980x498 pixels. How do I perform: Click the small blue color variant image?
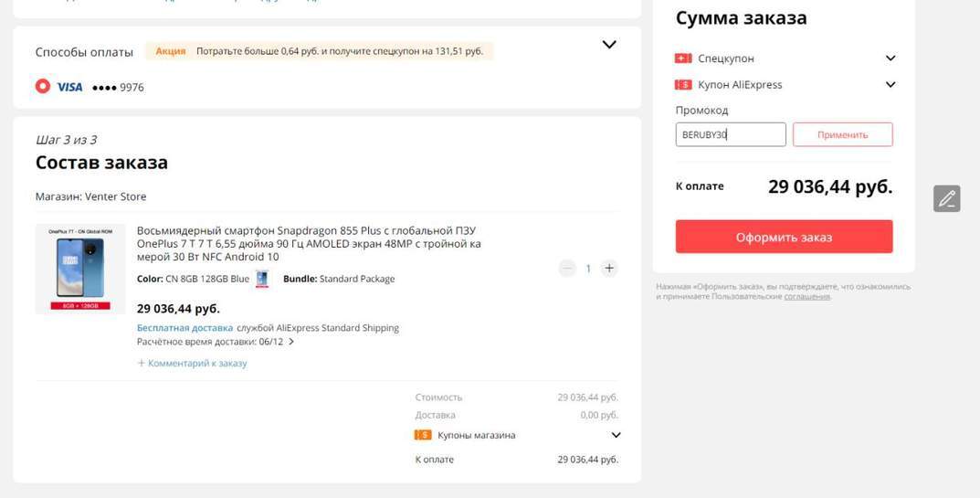point(262,279)
